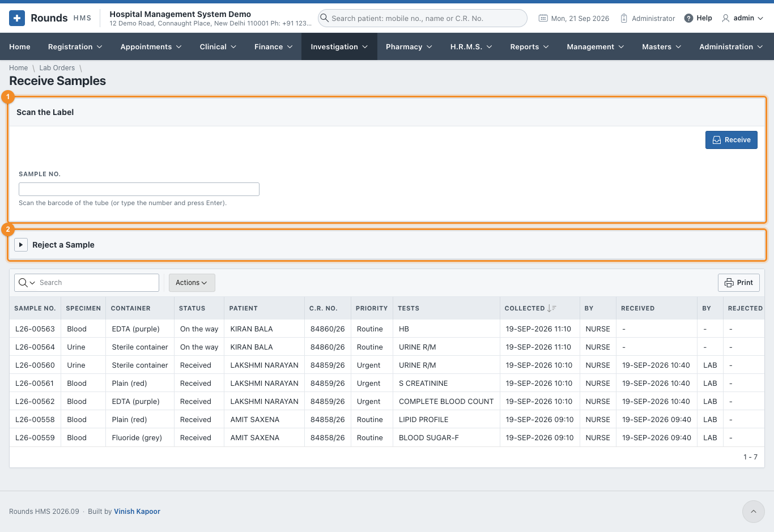The image size is (774, 532).
Task: Open the Masters menu
Action: click(x=661, y=46)
